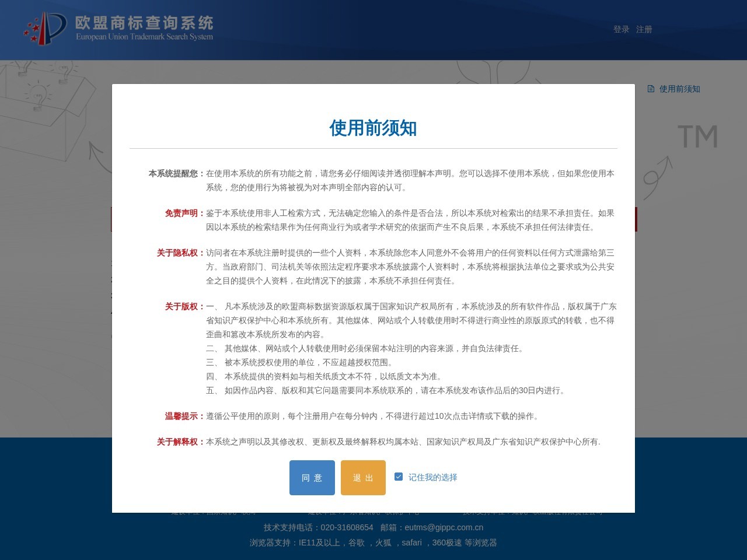The width and height of the screenshot is (747, 560).
Task: Click the European Union Trademark Search System subtitle
Action: 144,37
